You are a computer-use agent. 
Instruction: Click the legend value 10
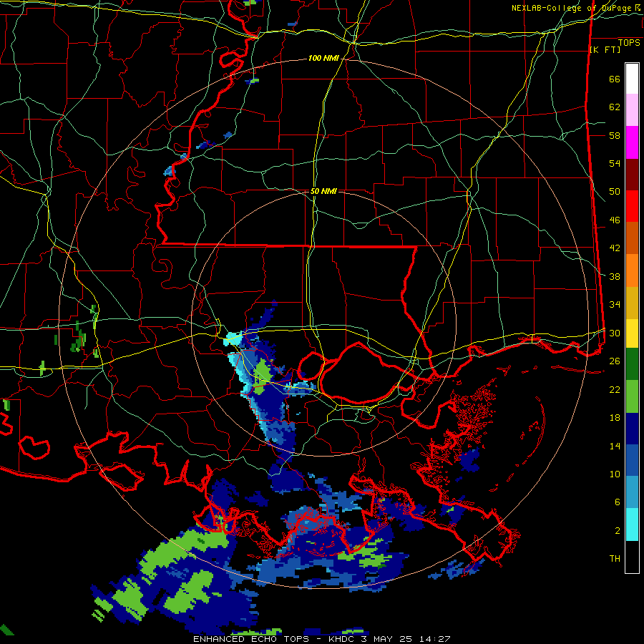(615, 474)
